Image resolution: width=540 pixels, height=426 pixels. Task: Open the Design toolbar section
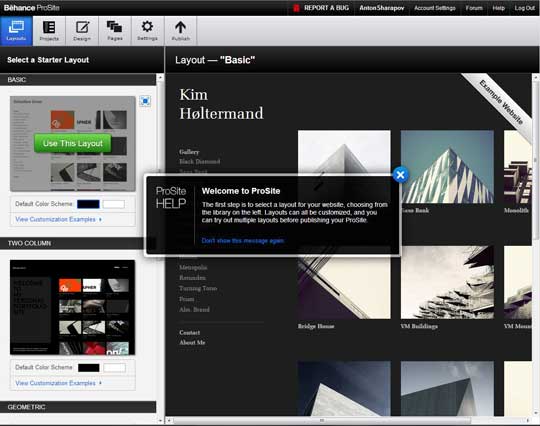[82, 31]
